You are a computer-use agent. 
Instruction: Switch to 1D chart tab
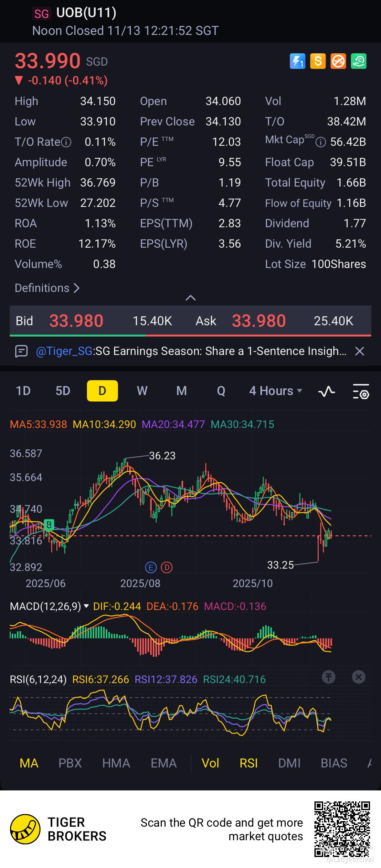(23, 391)
